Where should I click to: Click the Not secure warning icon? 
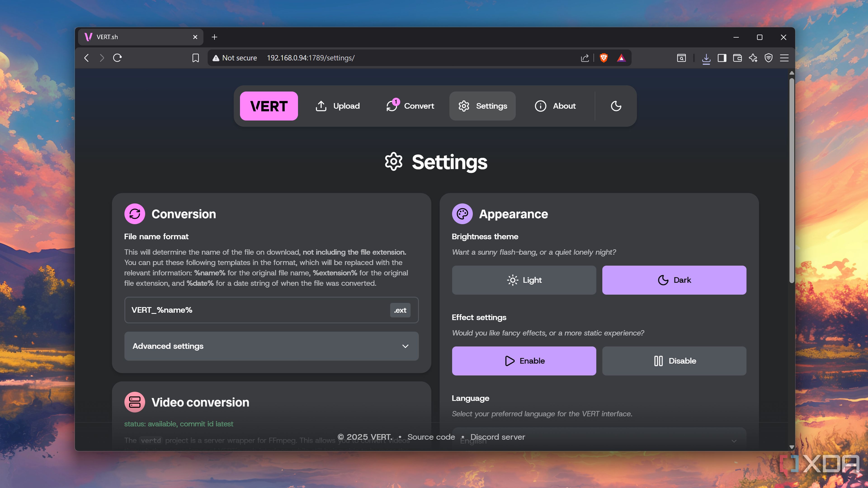[216, 58]
